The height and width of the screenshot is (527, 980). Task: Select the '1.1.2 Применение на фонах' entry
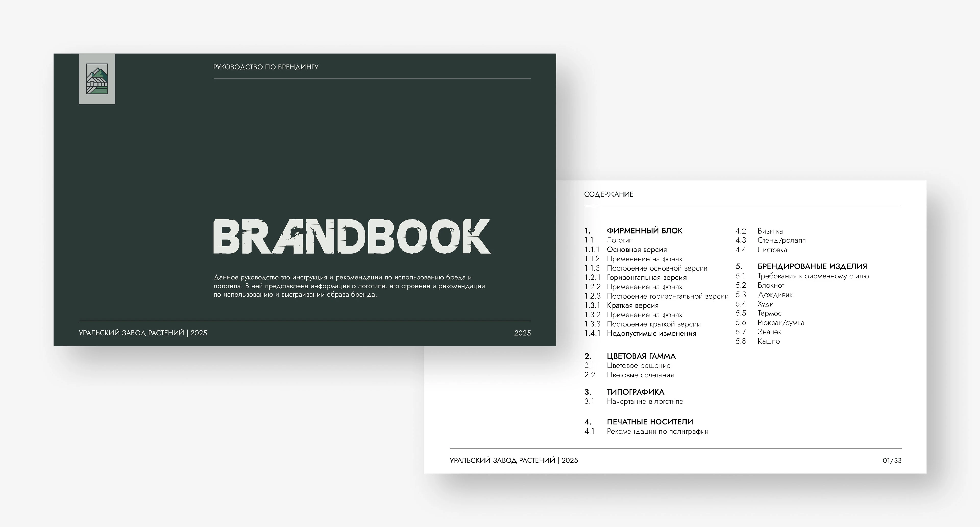click(633, 259)
